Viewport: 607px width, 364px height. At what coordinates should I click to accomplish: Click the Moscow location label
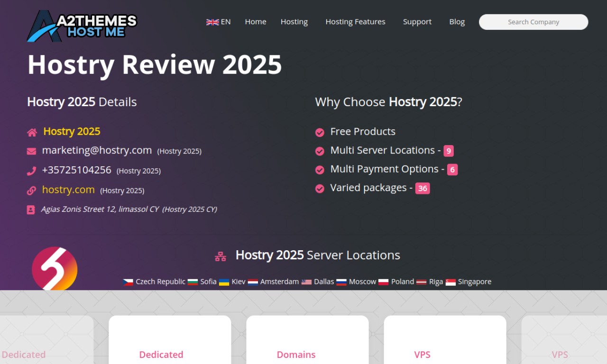point(362,282)
